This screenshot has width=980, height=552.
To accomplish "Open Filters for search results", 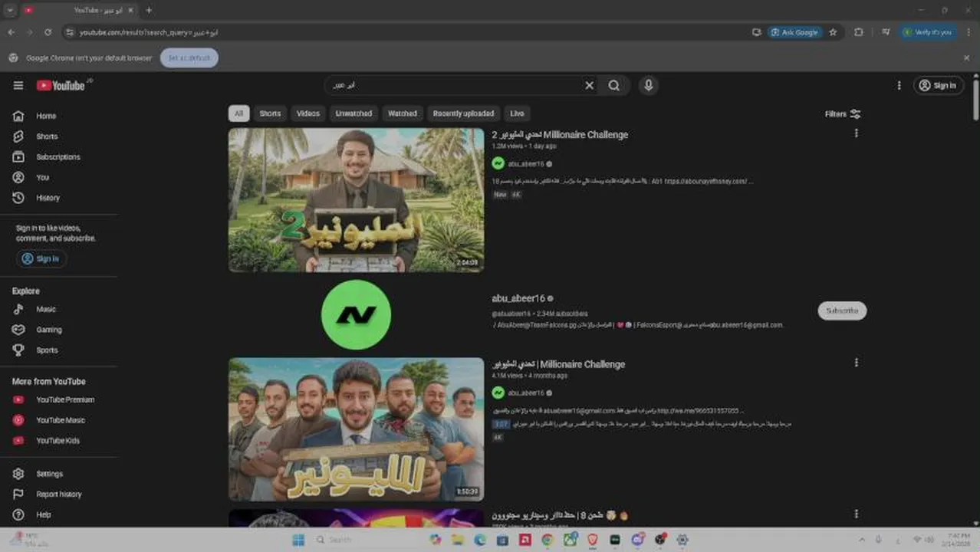I will coord(843,114).
